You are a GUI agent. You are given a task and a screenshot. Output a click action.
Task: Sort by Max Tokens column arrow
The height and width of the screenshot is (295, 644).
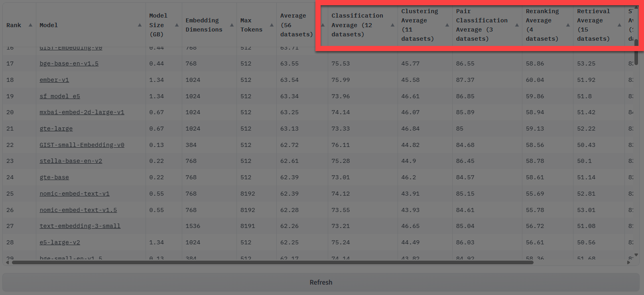click(272, 25)
